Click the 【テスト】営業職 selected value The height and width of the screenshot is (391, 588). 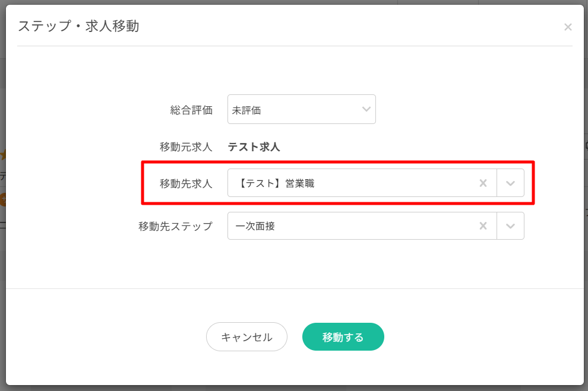277,183
